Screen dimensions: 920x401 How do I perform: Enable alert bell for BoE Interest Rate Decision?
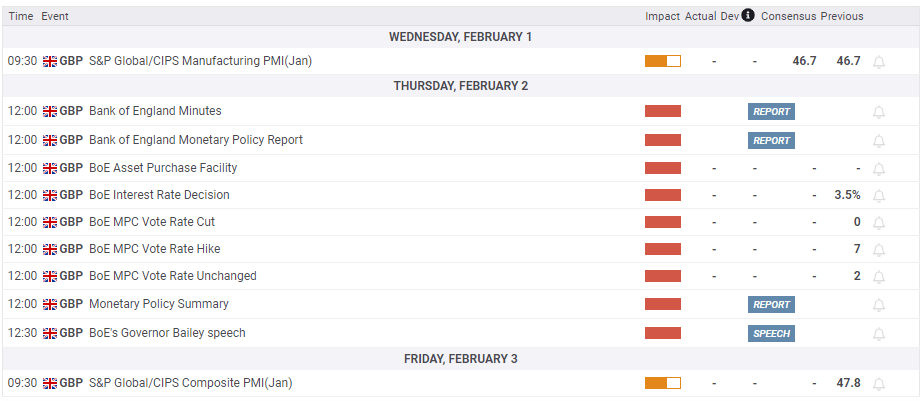tap(879, 196)
